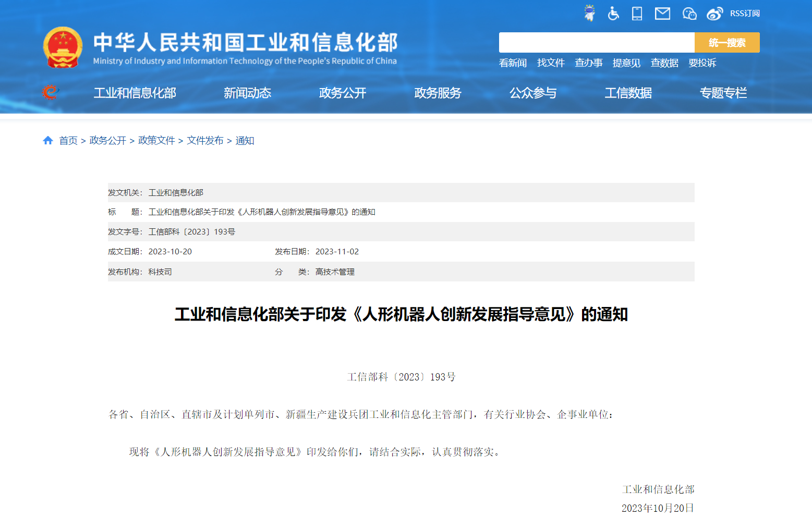This screenshot has height=517, width=812.
Task: Click the national emblem logo
Action: click(63, 47)
